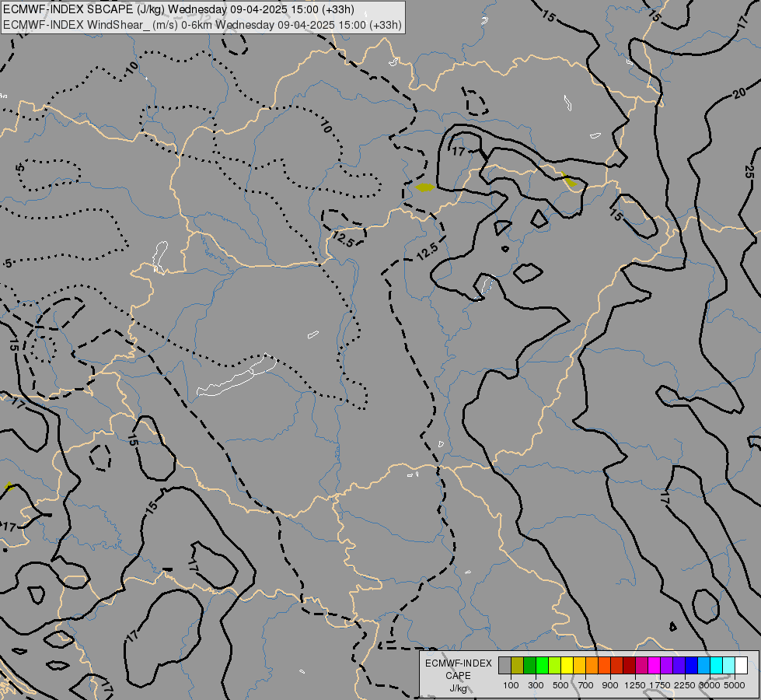Click the legend value "2250"
The image size is (761, 700).
point(685,685)
